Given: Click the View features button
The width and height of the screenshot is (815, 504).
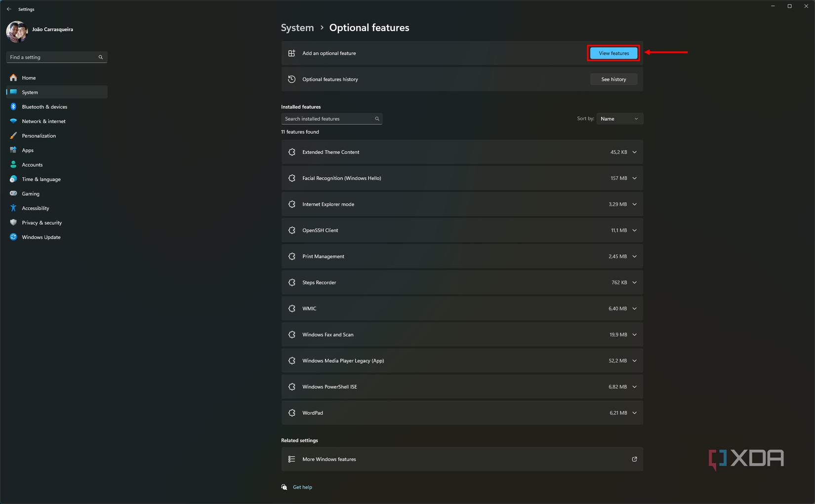Looking at the screenshot, I should tap(613, 53).
